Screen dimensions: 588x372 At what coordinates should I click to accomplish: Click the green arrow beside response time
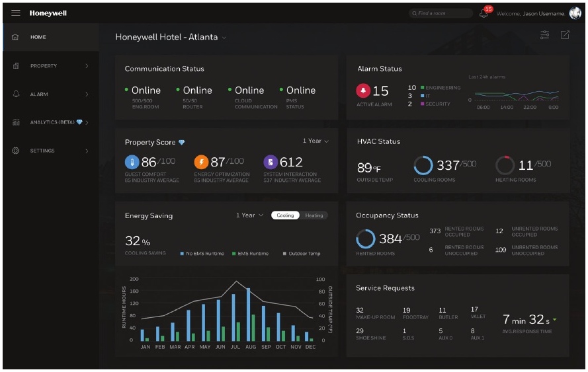click(555, 320)
